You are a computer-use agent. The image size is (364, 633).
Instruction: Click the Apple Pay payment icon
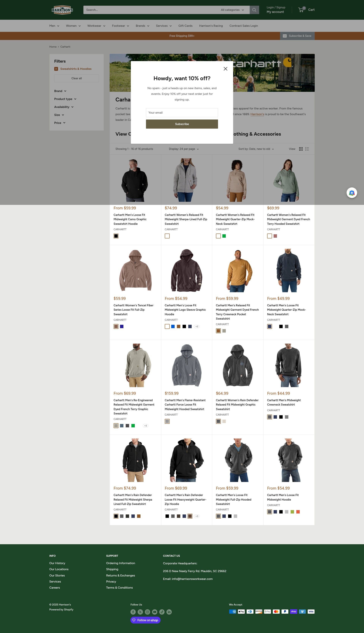[x=241, y=611]
